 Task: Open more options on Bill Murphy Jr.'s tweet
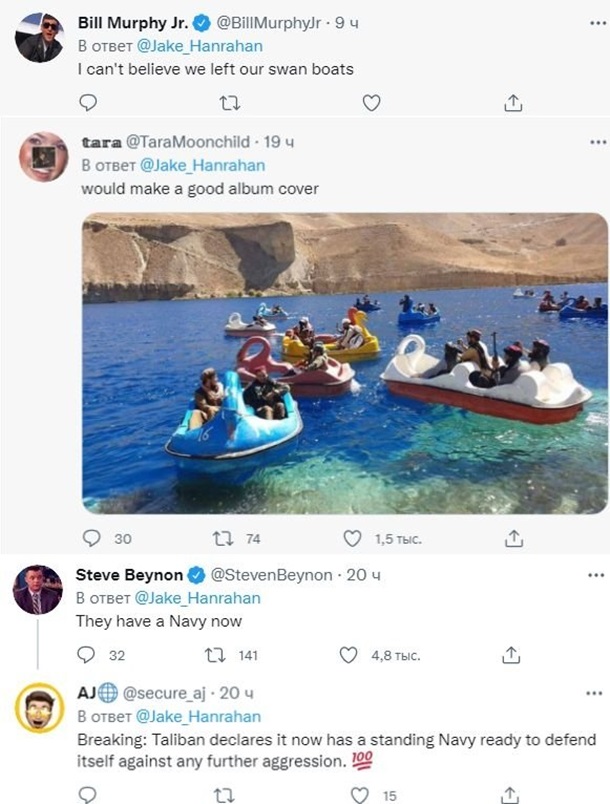(596, 21)
